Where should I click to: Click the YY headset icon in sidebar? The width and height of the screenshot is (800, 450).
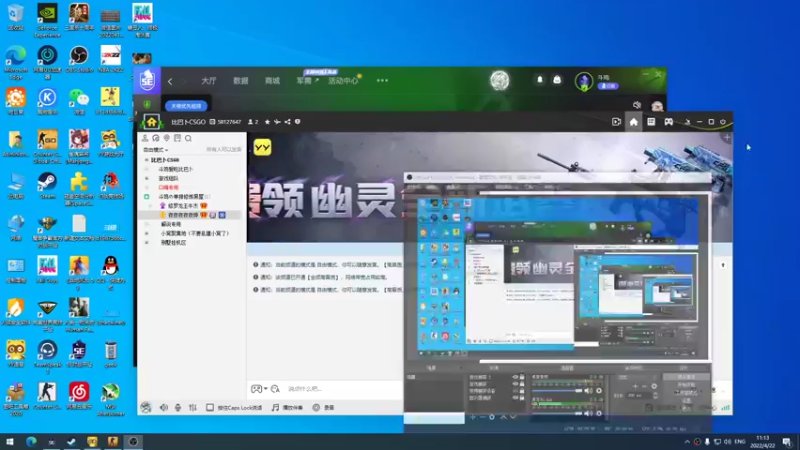[156, 138]
